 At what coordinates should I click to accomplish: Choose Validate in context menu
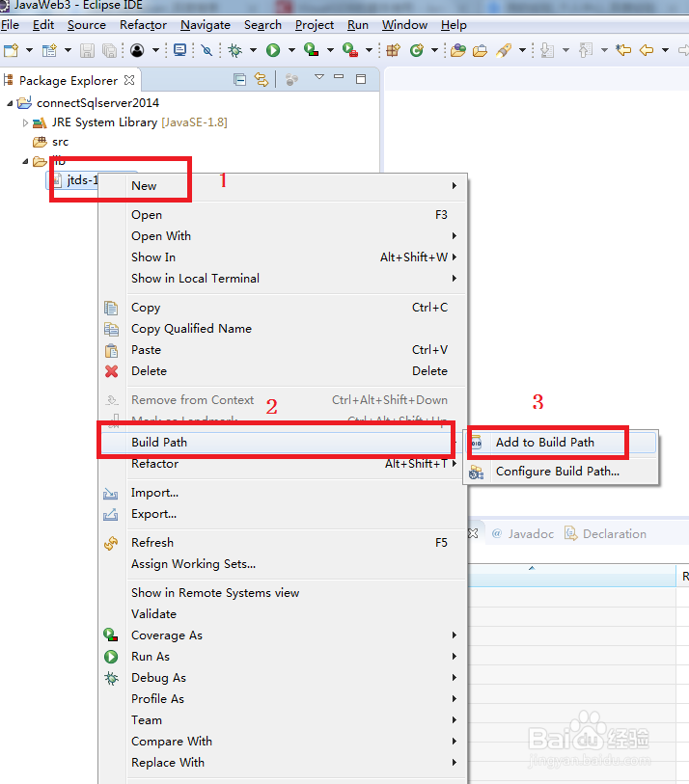click(x=283, y=614)
